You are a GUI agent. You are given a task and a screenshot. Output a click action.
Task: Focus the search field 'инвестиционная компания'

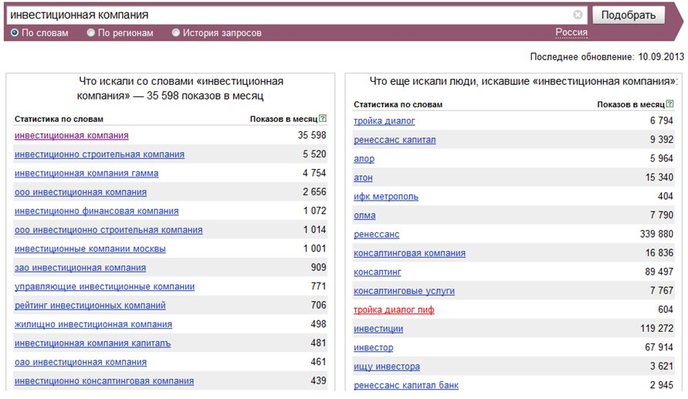[290, 15]
